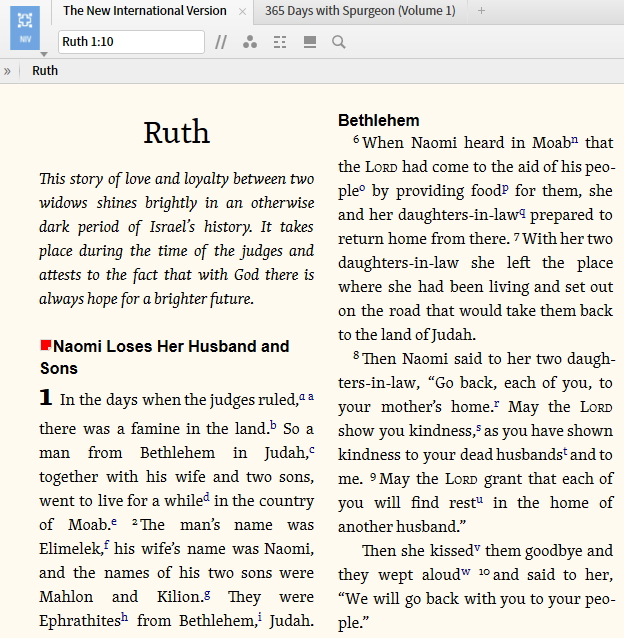The image size is (624, 638).
Task: Click the Ruth 1:10 reference box
Action: [x=130, y=42]
